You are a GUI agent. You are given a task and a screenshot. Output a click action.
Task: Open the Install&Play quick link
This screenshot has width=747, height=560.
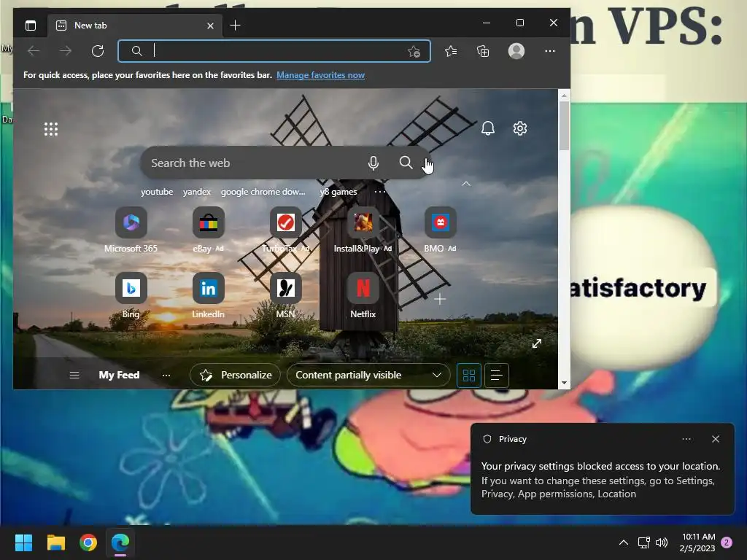pos(363,230)
